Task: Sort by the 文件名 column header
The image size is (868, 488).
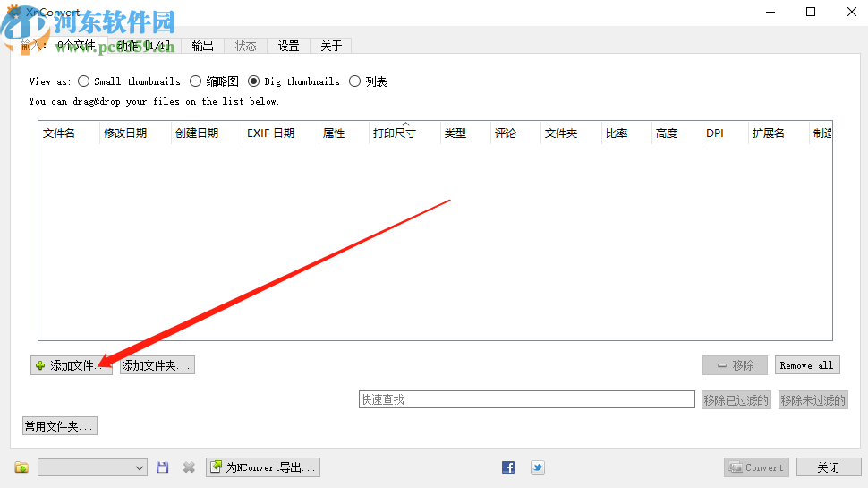Action: pos(69,133)
